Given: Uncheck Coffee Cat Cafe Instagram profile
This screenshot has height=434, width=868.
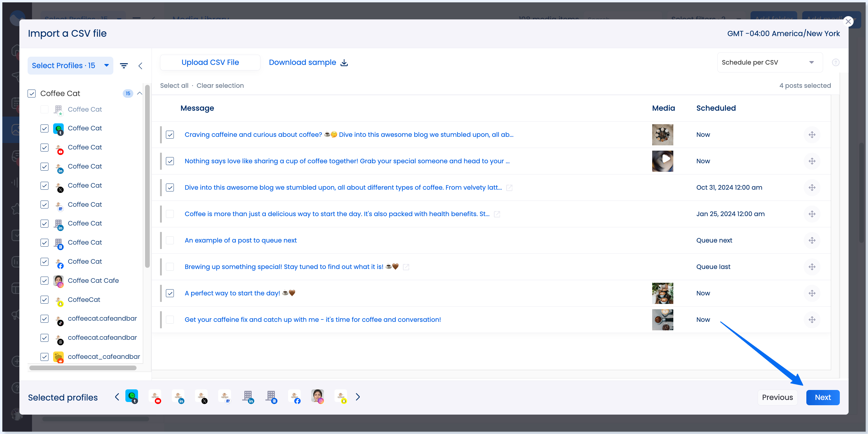Looking at the screenshot, I should pos(44,281).
